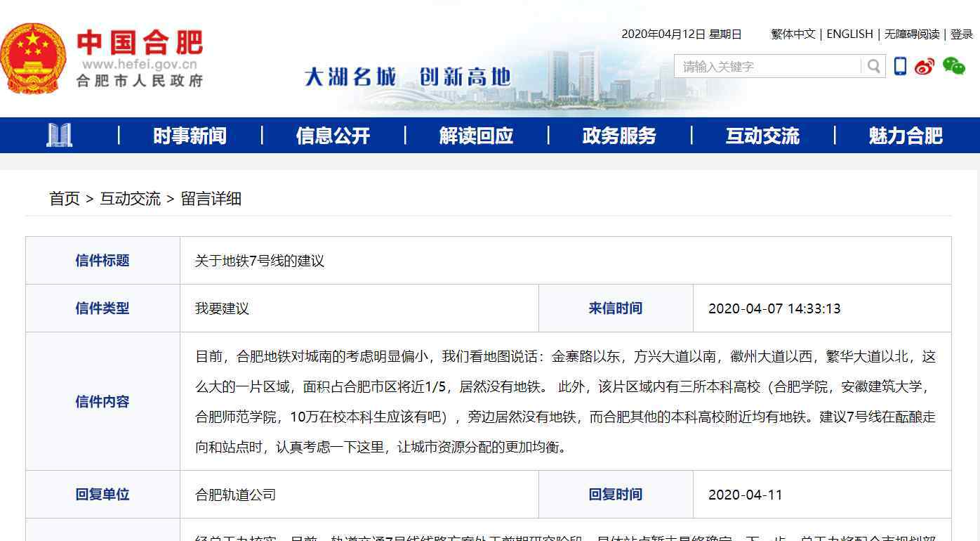Click the 留言详细 breadcrumb text

coord(211,199)
